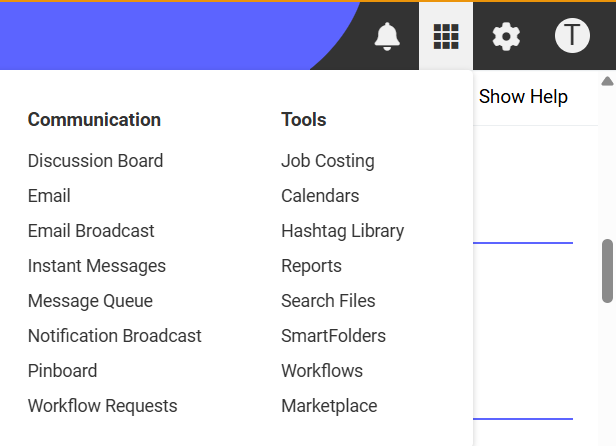Open the Hashtag Library

[x=343, y=231]
